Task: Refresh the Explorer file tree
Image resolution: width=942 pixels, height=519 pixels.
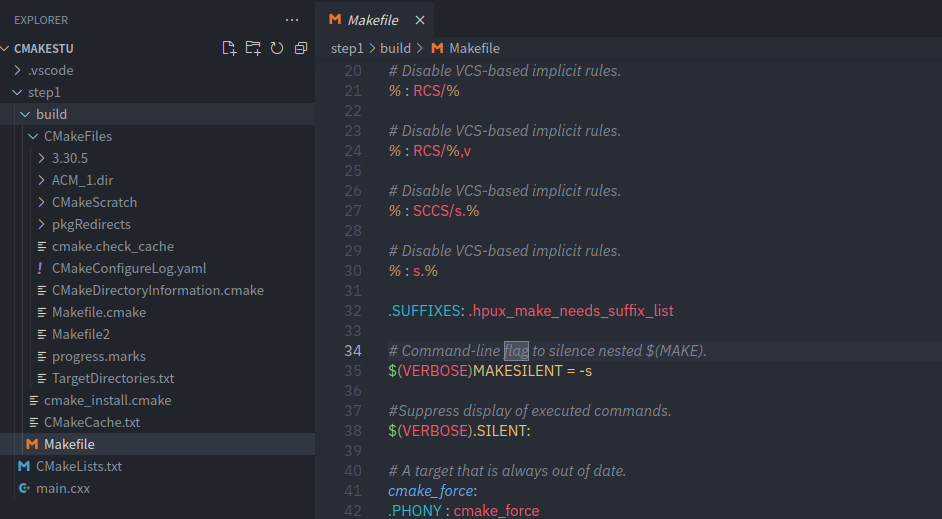Action: [x=277, y=48]
